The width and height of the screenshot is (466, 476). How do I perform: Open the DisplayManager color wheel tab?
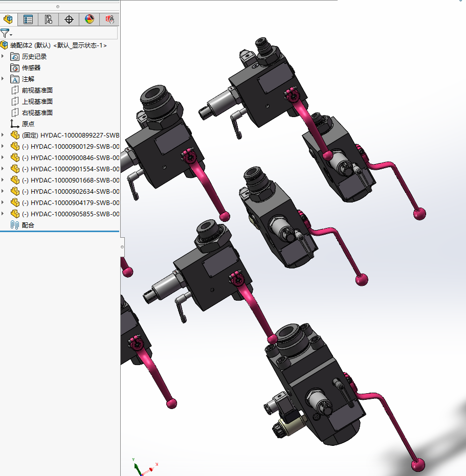90,19
